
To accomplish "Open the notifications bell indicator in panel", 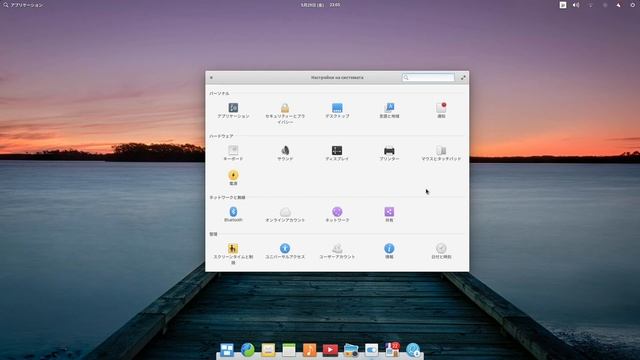I will point(618,5).
